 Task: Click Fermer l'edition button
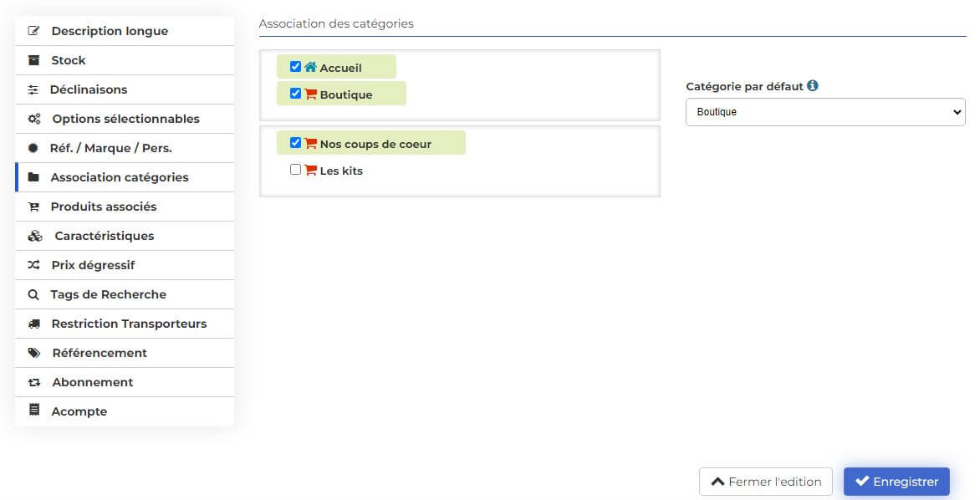pyautogui.click(x=766, y=482)
